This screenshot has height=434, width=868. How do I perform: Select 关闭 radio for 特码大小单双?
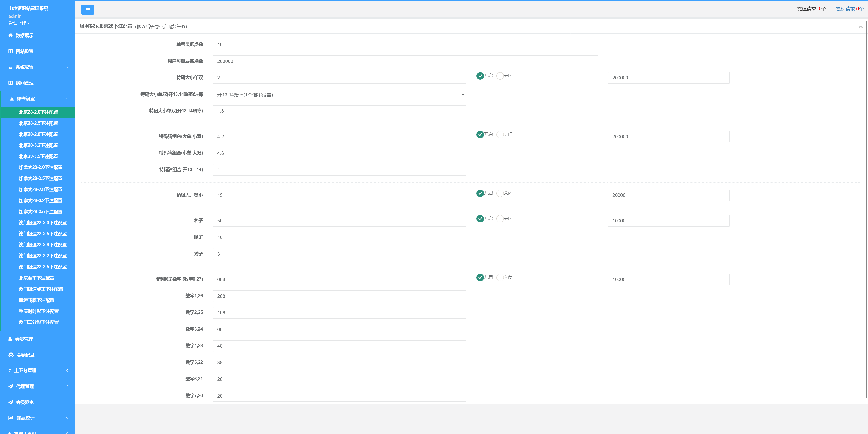[500, 76]
